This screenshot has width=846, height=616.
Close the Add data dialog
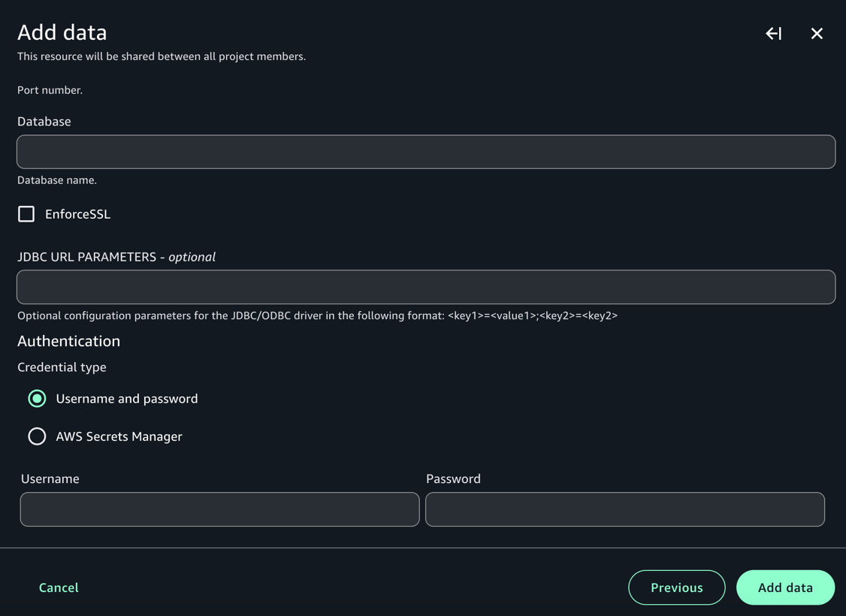point(817,34)
